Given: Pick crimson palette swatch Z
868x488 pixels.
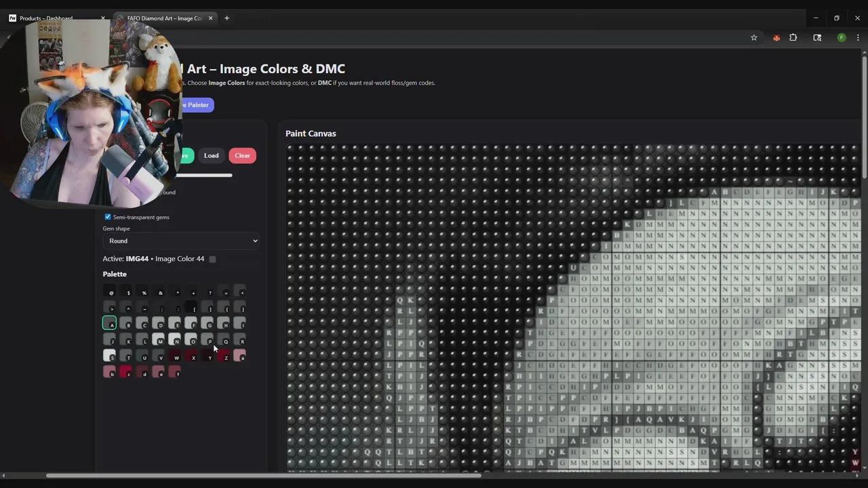Looking at the screenshot, I should [x=223, y=355].
